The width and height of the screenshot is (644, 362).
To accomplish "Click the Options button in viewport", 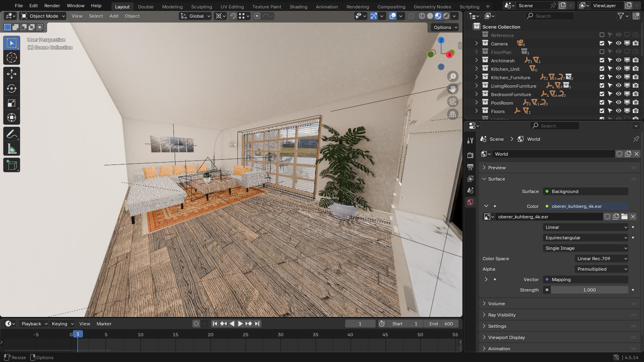I will coord(445,27).
